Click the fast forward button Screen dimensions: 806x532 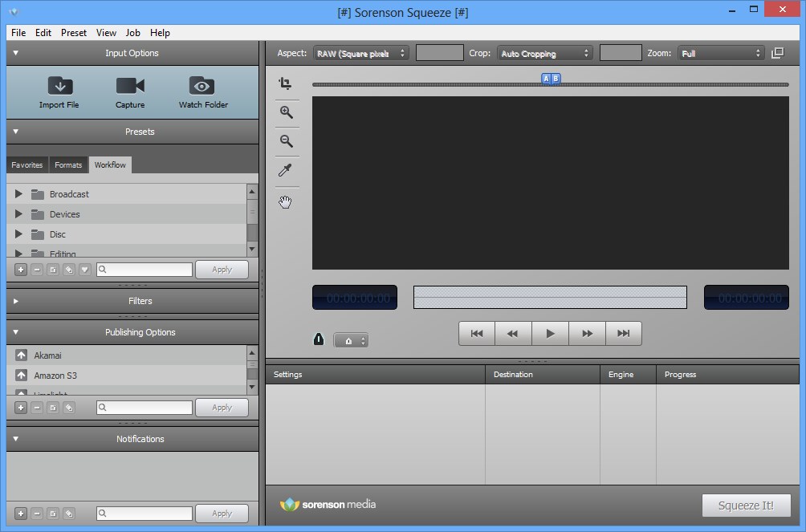click(587, 334)
